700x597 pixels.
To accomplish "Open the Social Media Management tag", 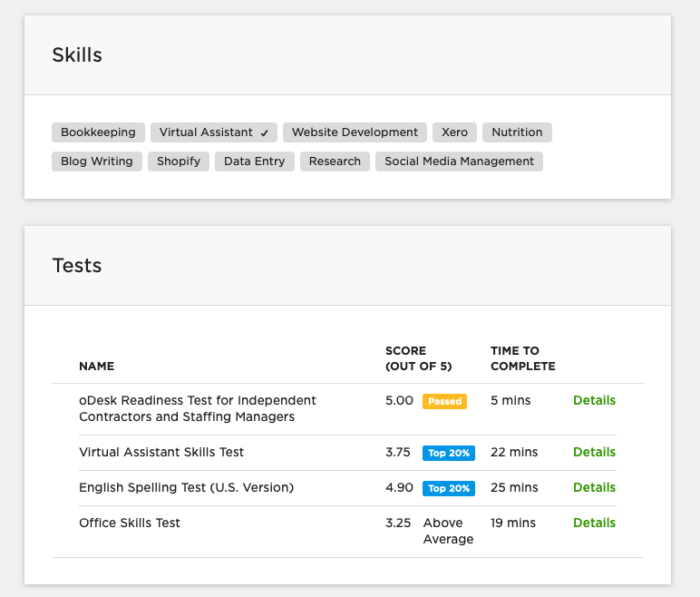I will tap(459, 161).
